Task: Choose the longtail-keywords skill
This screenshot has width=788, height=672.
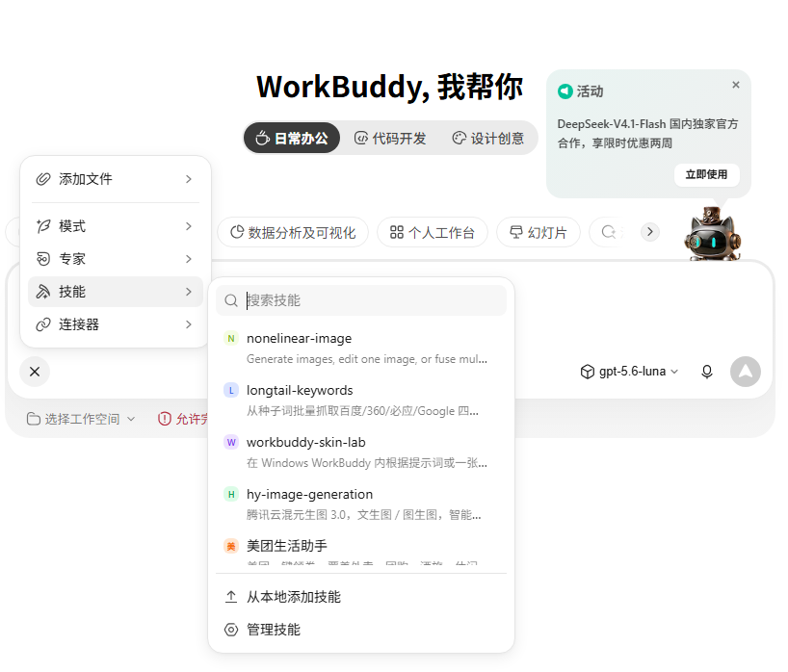Action: 361,401
